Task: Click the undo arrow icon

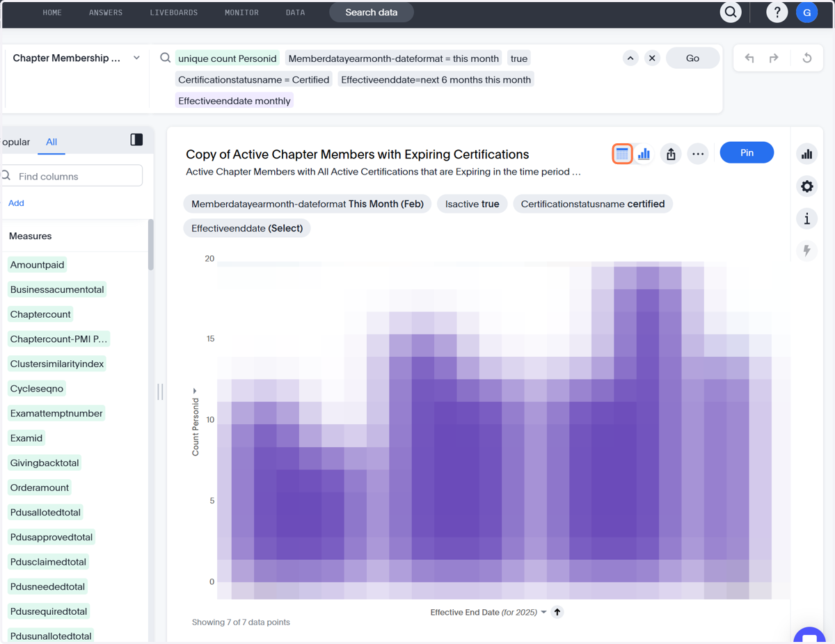Action: [x=749, y=58]
